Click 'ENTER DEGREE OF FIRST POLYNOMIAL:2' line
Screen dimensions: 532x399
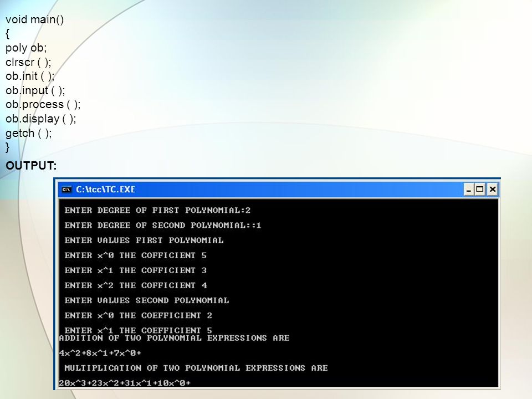pyautogui.click(x=157, y=211)
